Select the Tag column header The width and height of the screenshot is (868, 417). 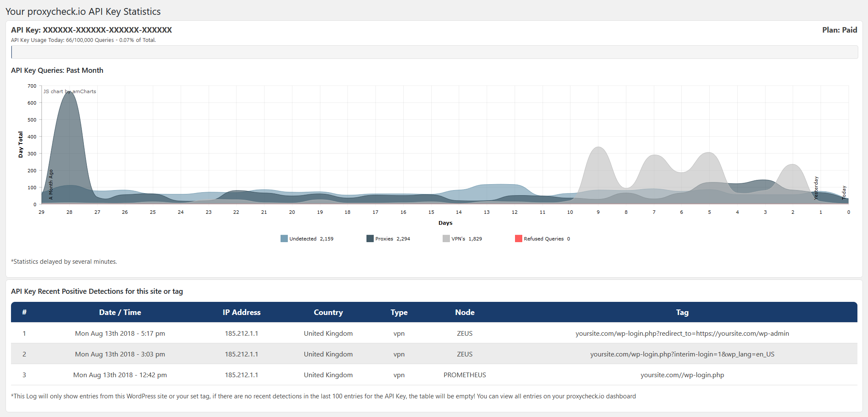(682, 312)
